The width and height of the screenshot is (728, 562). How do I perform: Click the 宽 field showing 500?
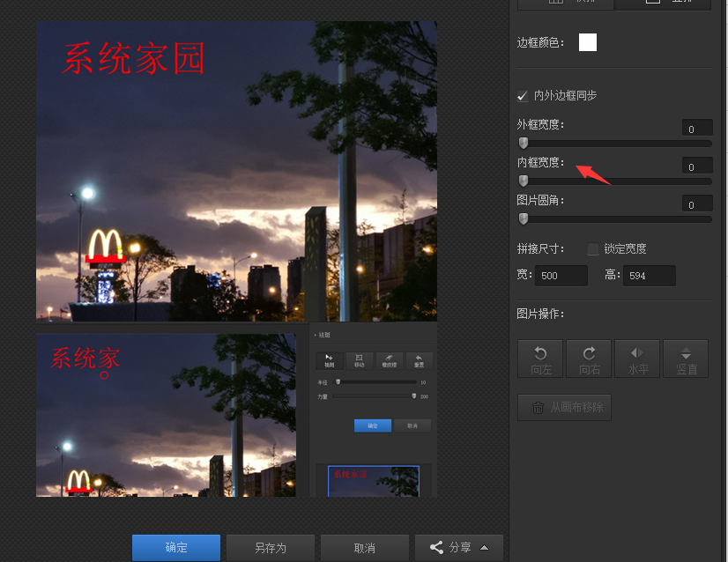561,276
